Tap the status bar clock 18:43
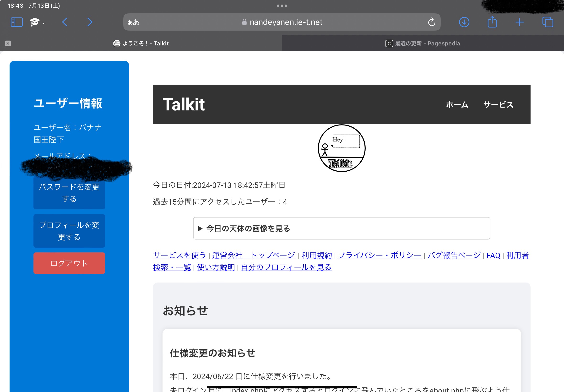Image resolution: width=564 pixels, height=392 pixels. click(x=16, y=6)
